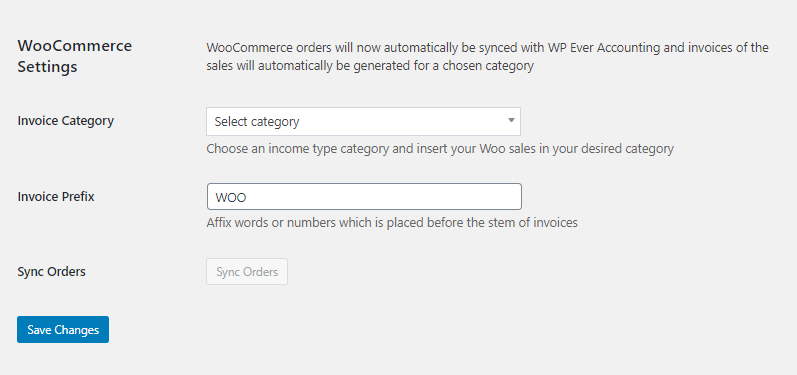Click the word 'Settings' in the heading

47,67
